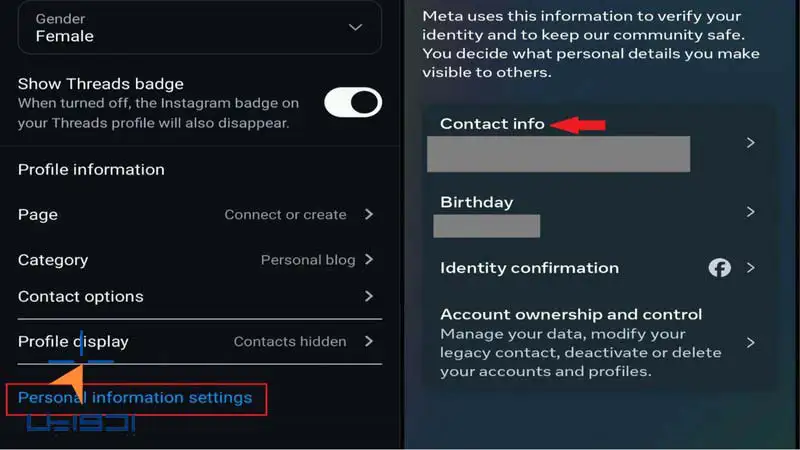Click the chevron next to Page

pos(369,214)
